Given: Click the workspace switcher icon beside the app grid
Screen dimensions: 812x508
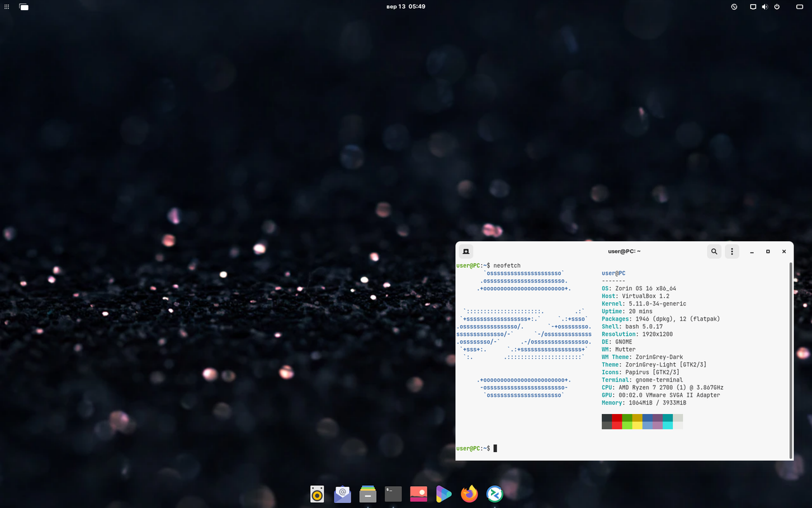Looking at the screenshot, I should tap(24, 6).
